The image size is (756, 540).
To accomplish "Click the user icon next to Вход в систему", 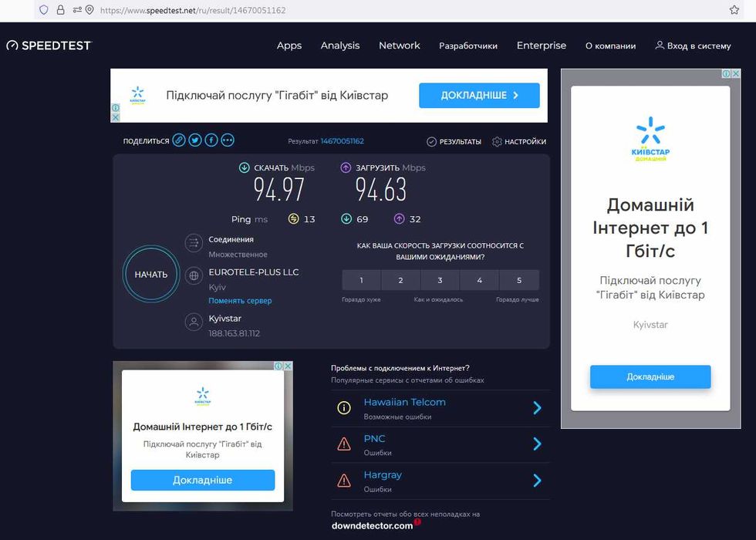I will coord(660,46).
